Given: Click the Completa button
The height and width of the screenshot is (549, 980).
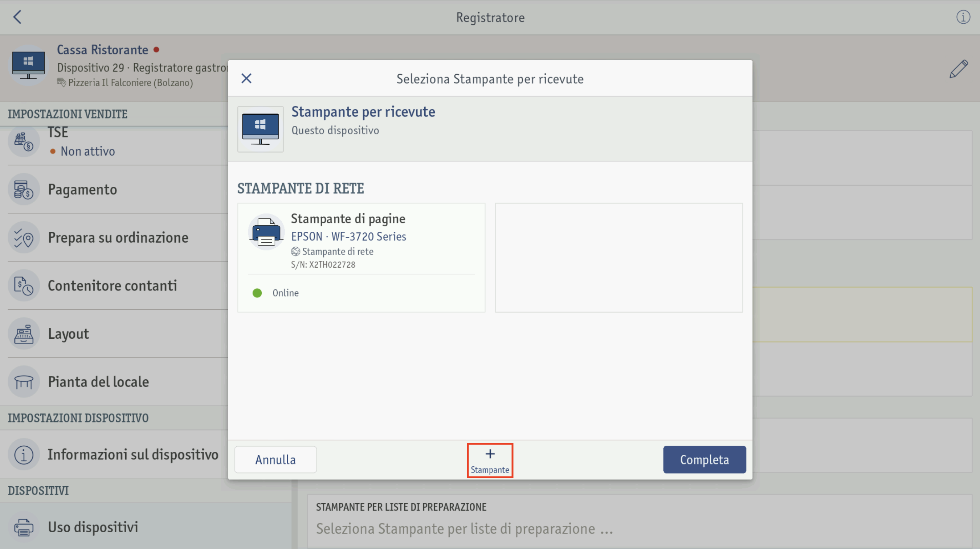Looking at the screenshot, I should tap(705, 460).
